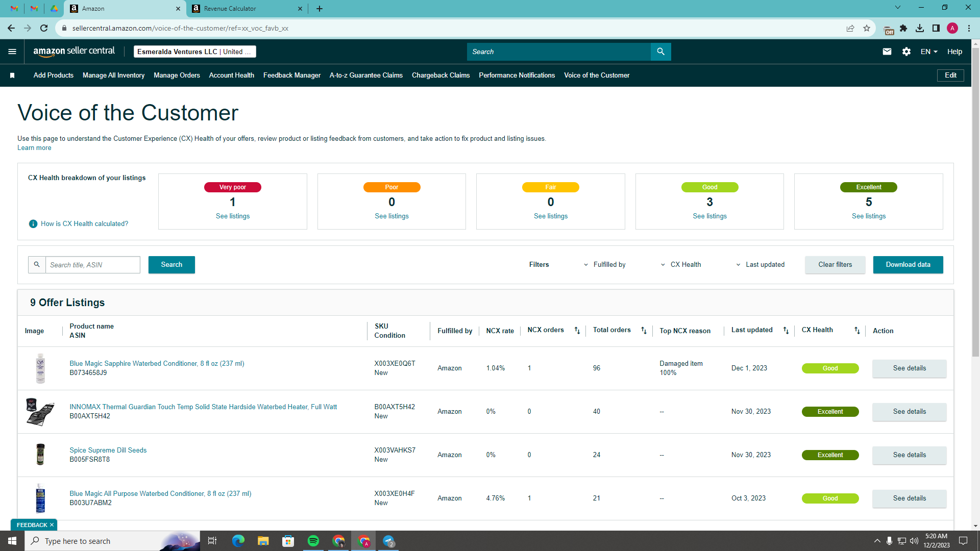Viewport: 980px width, 551px height.
Task: Sort by Total orders arrows
Action: point(644,331)
